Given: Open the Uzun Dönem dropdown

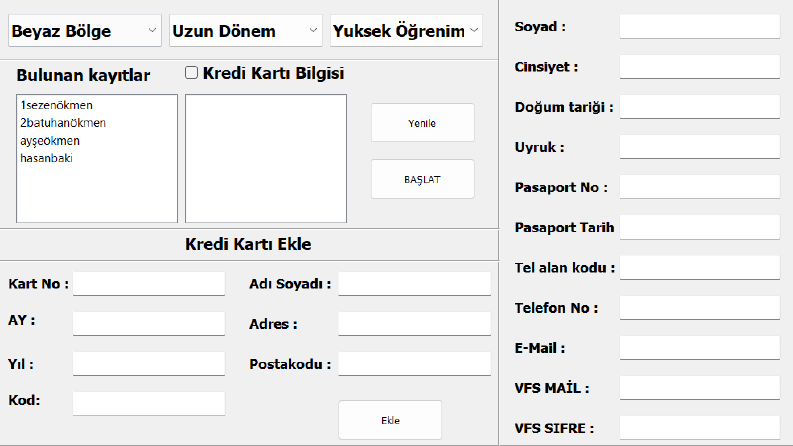Looking at the screenshot, I should [x=246, y=31].
